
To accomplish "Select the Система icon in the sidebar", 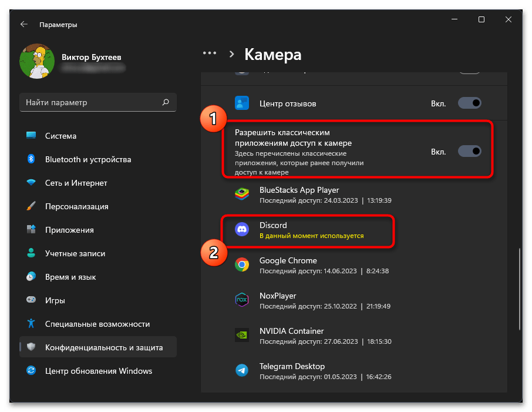I will [x=31, y=136].
